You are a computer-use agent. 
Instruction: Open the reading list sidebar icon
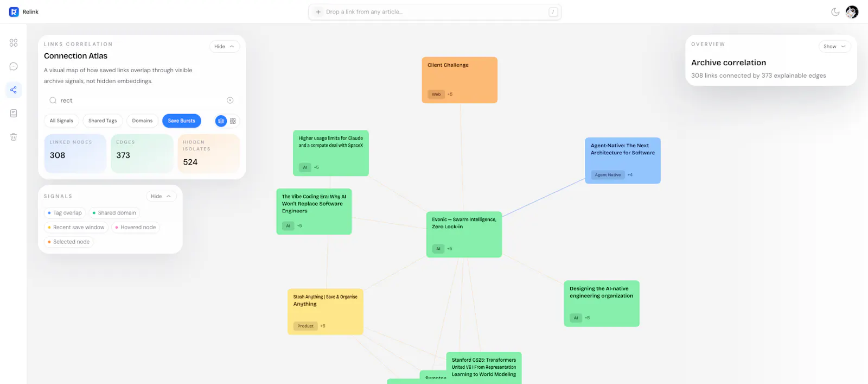(14, 113)
